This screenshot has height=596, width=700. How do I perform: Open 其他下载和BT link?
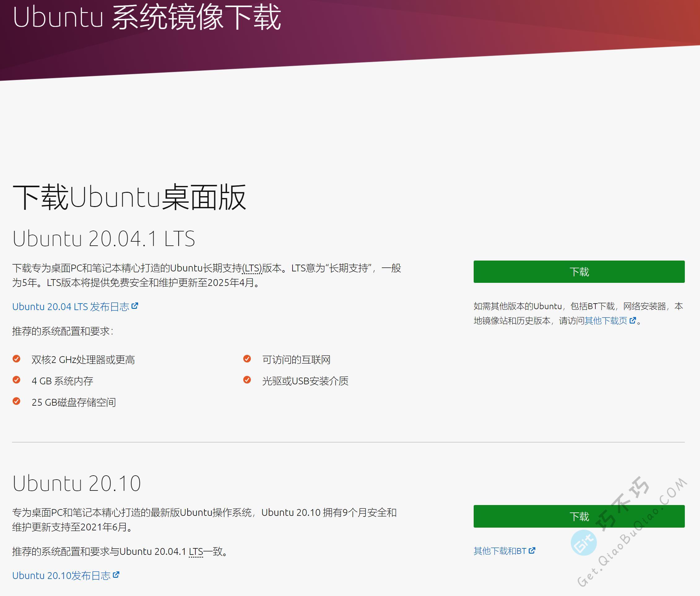click(500, 551)
